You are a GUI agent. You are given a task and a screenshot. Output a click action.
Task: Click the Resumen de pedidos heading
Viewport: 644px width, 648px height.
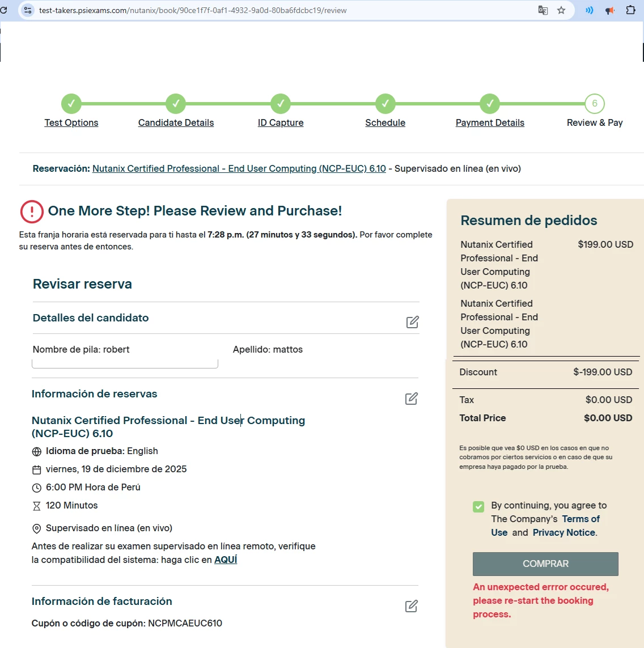pos(529,221)
